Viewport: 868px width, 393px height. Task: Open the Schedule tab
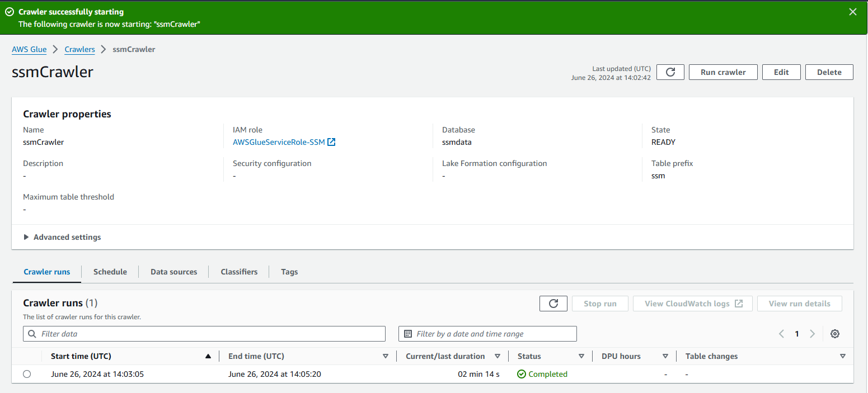[110, 272]
